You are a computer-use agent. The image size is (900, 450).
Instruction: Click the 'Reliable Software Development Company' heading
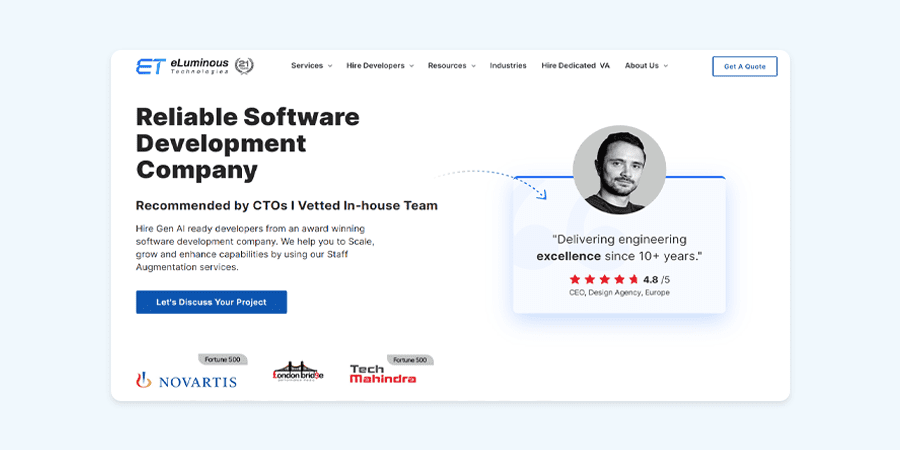tap(248, 143)
